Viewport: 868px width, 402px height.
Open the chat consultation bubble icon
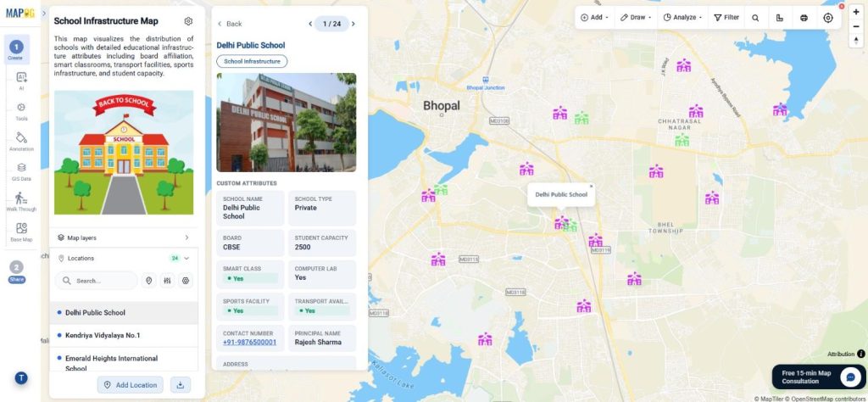point(849,377)
